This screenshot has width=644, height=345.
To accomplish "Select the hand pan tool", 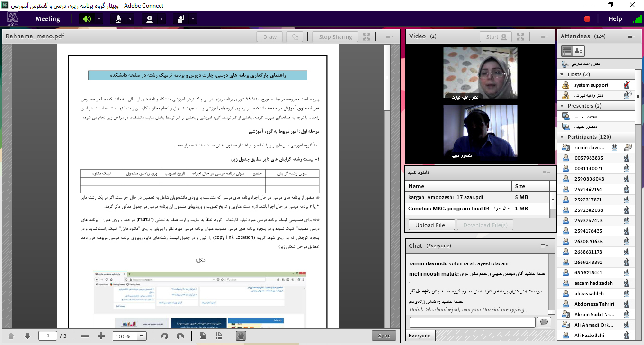I will tap(241, 336).
